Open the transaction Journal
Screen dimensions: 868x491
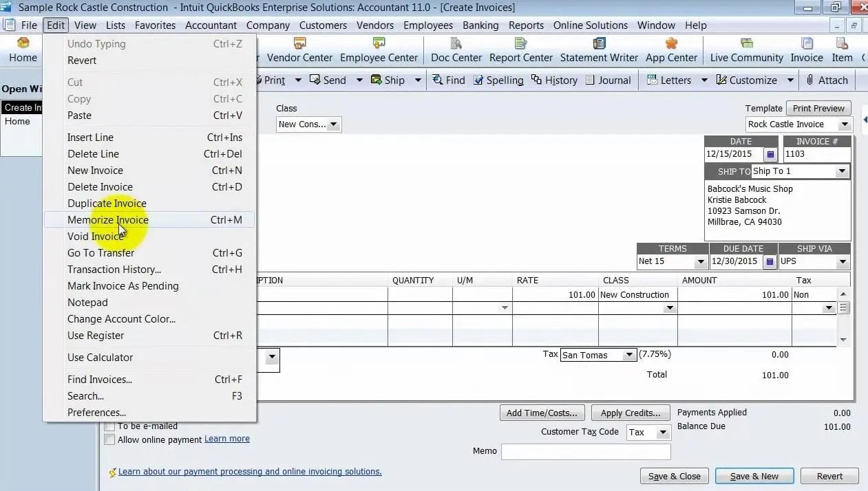(x=608, y=80)
